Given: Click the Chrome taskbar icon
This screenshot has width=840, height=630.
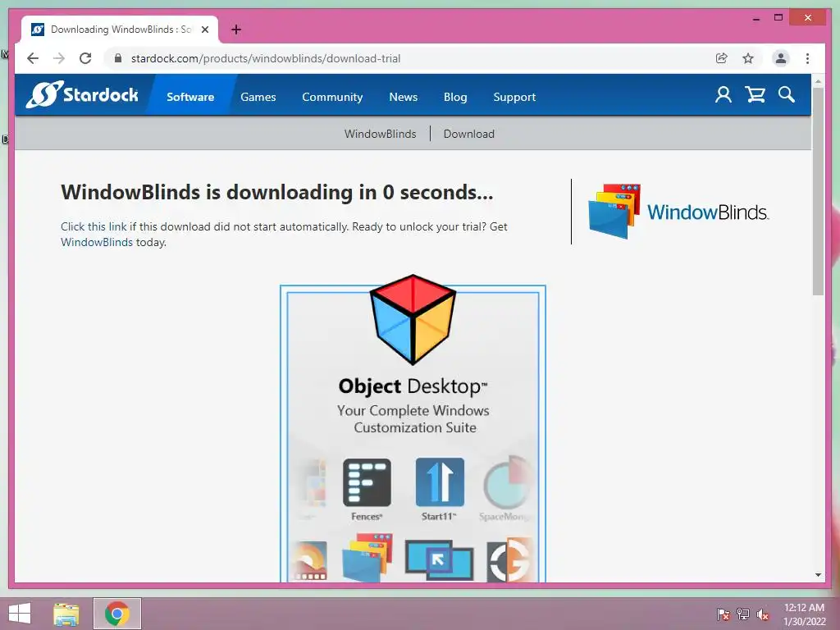Looking at the screenshot, I should tap(117, 614).
